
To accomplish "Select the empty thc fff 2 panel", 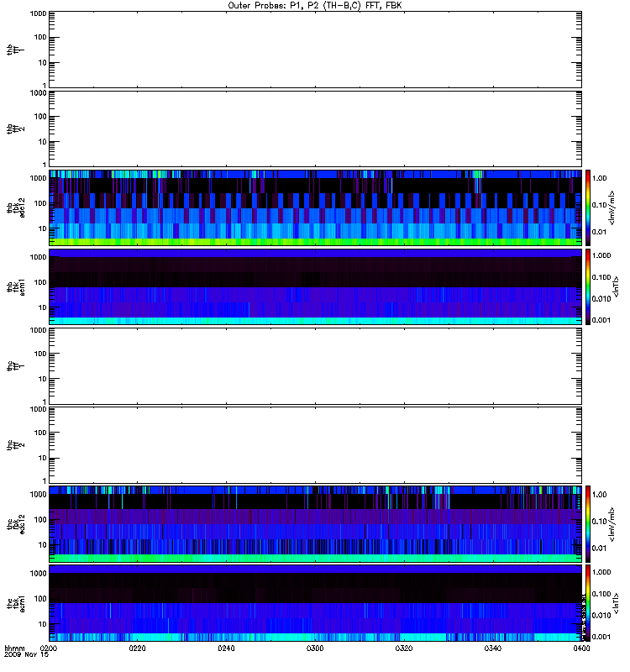I will (315, 445).
